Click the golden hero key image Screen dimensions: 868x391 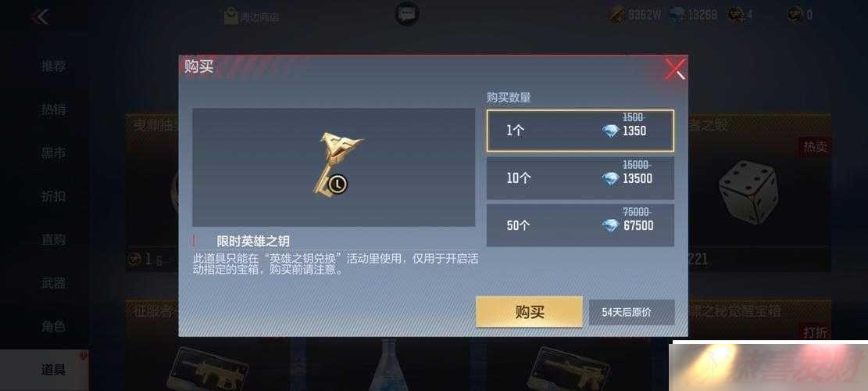pos(335,164)
